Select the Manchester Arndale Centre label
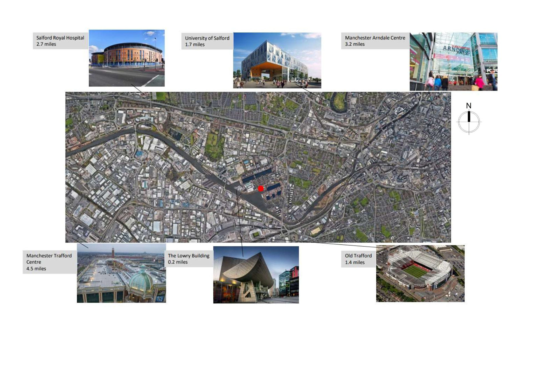This screenshot has width=555, height=392. pos(375,41)
